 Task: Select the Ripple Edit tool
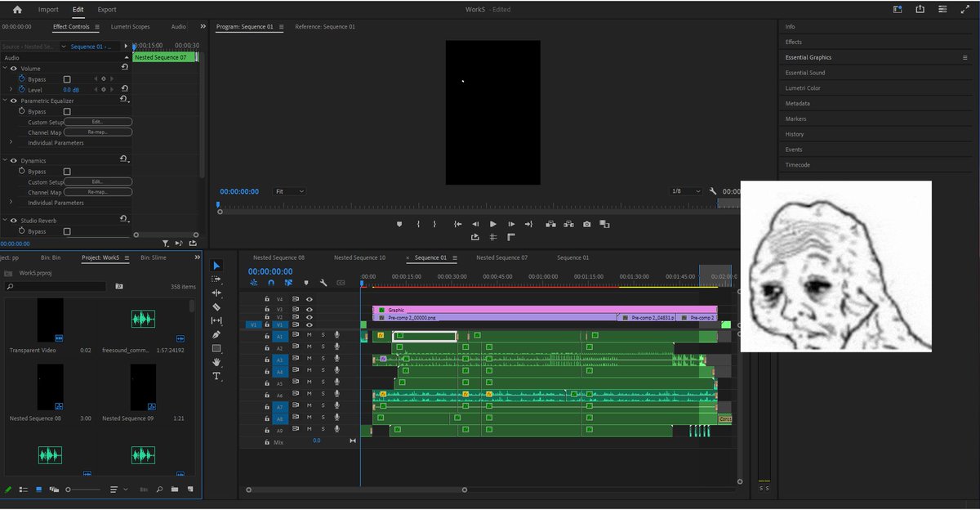(x=216, y=293)
